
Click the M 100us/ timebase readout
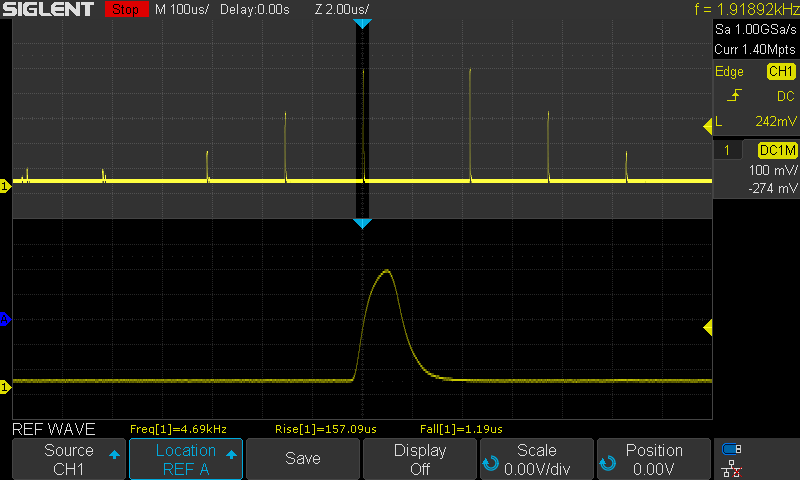click(x=182, y=9)
